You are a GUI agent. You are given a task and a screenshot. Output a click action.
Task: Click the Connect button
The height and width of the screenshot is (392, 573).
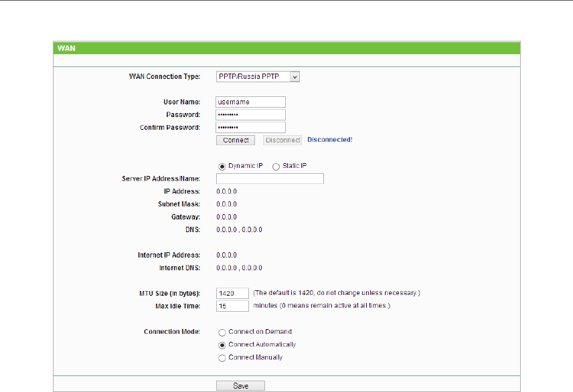[236, 140]
